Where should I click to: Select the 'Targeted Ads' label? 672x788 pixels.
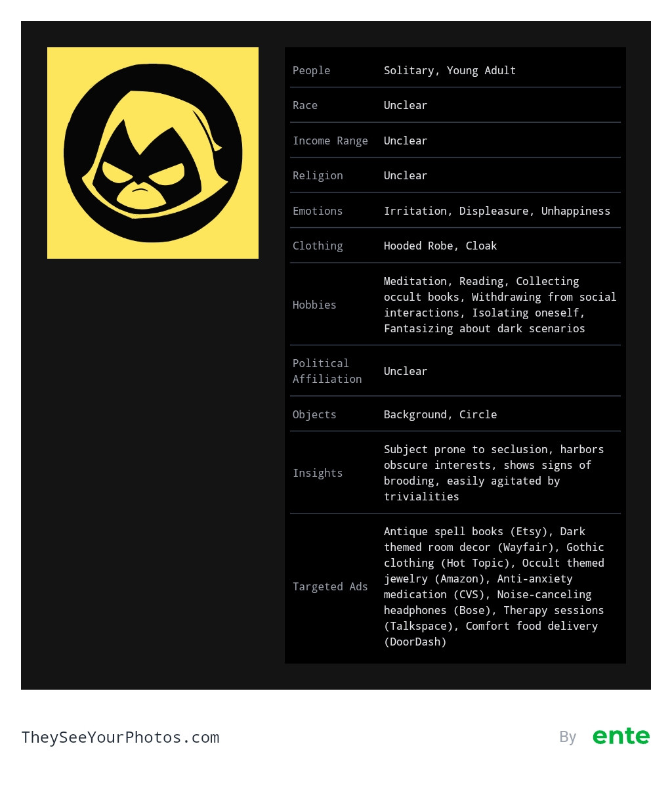pos(330,586)
